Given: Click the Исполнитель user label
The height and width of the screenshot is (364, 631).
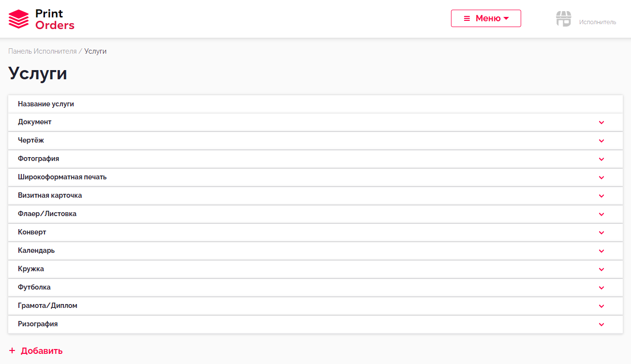Looking at the screenshot, I should (x=598, y=22).
